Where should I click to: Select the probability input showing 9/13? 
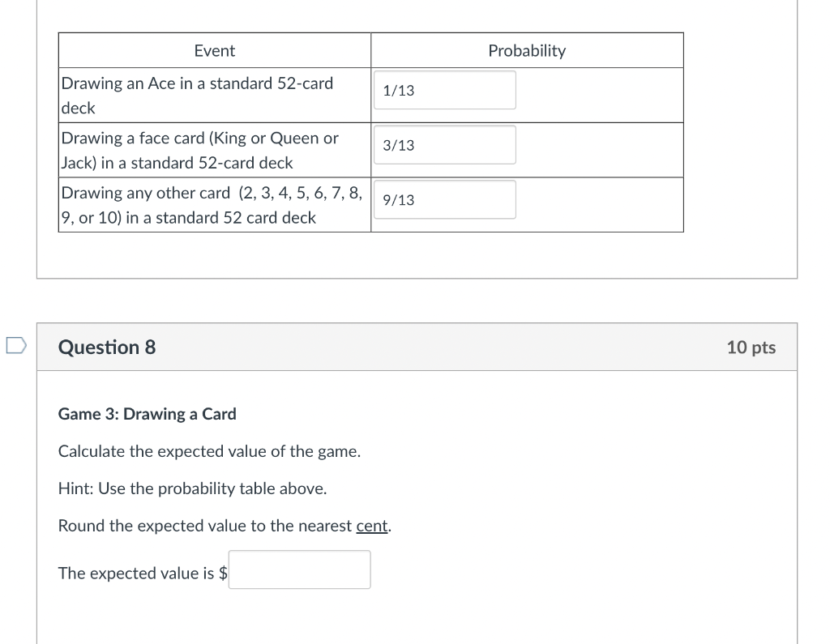pyautogui.click(x=444, y=199)
